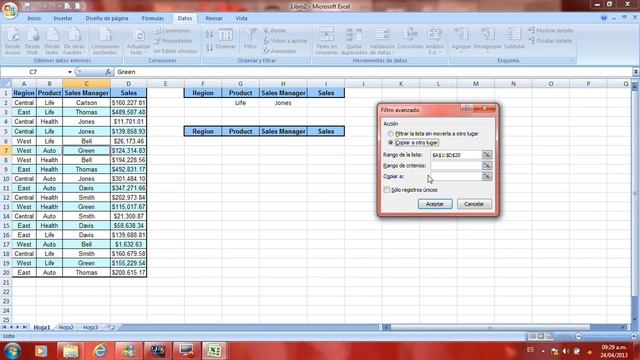Click Borrar filter icon
The image size is (640, 360).
275,31
